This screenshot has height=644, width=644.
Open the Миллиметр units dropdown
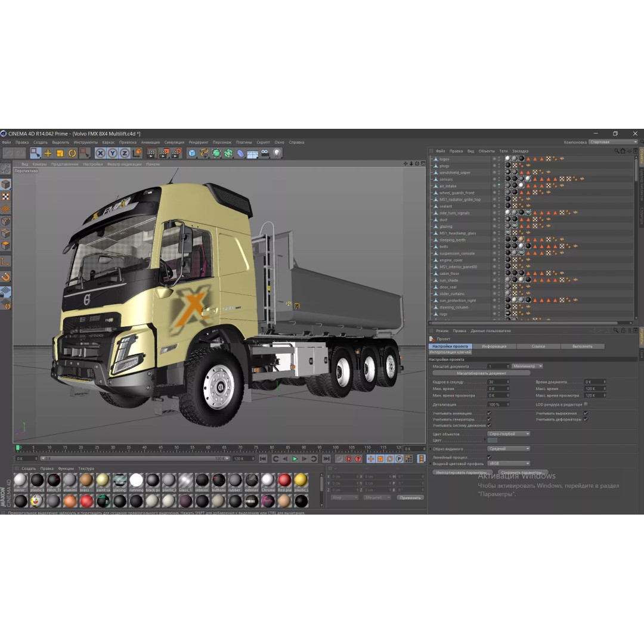(527, 366)
